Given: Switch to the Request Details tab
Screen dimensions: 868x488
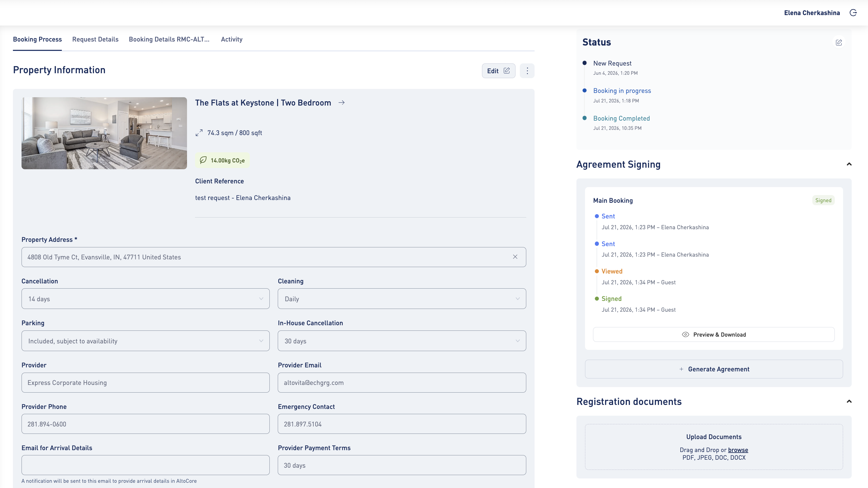Looking at the screenshot, I should pyautogui.click(x=95, y=39).
